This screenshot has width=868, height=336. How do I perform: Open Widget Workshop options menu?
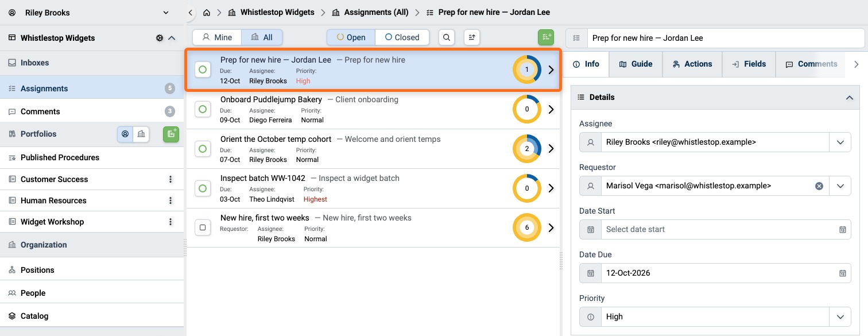tap(170, 222)
